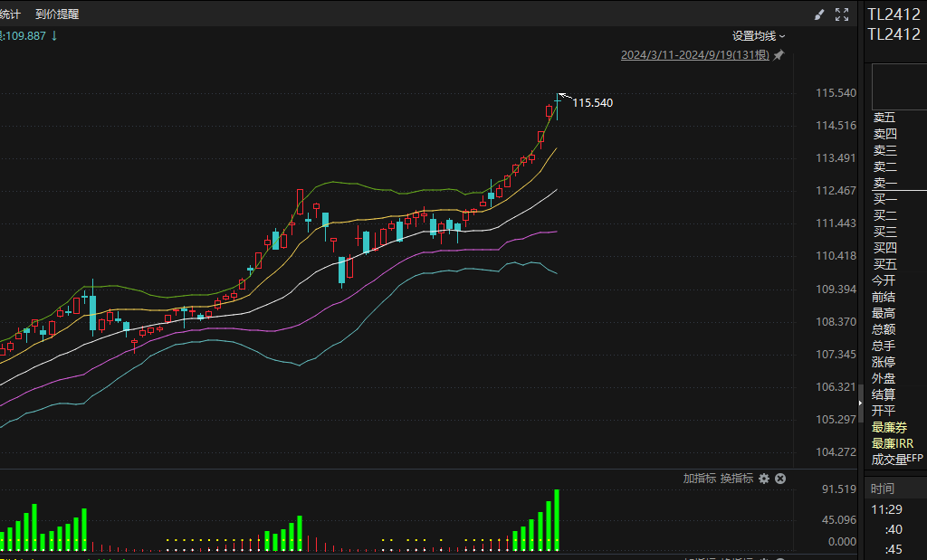Click the 时间 column header
Viewport: 927px width, 560px height.
click(883, 489)
